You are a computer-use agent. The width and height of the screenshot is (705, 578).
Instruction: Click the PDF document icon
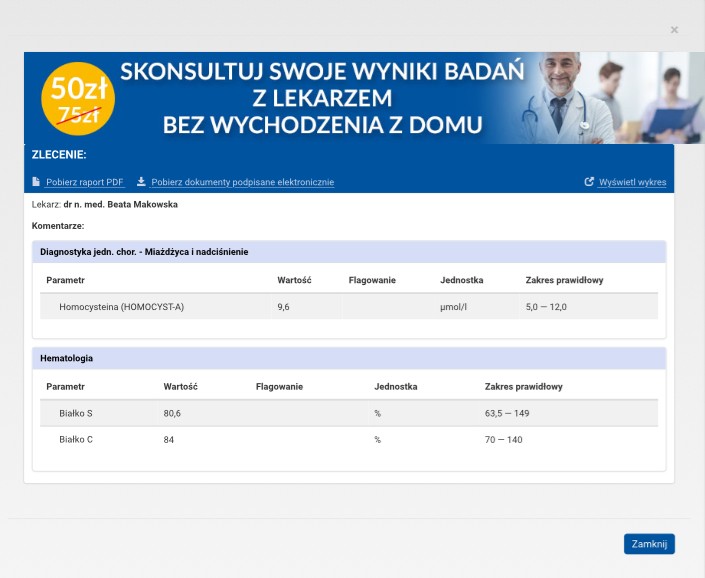[36, 182]
